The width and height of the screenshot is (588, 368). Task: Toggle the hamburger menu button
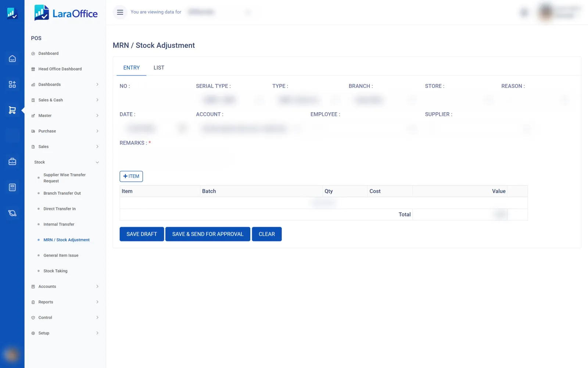120,12
